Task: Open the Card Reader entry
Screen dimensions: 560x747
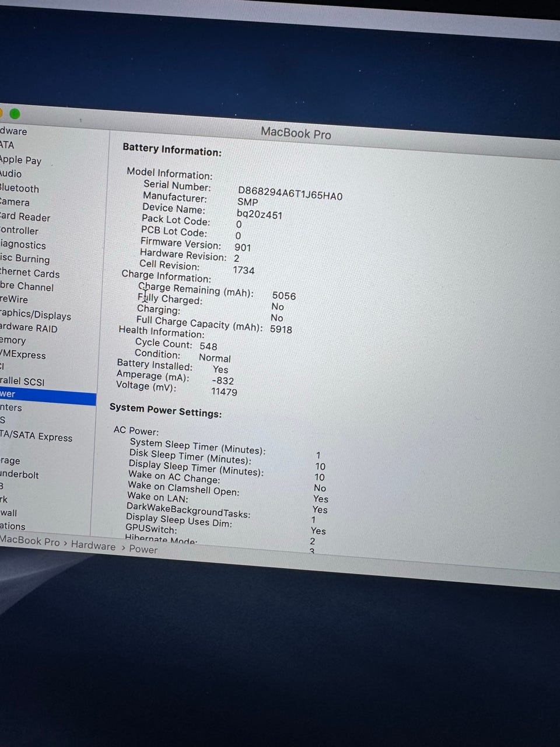Action: [26, 217]
